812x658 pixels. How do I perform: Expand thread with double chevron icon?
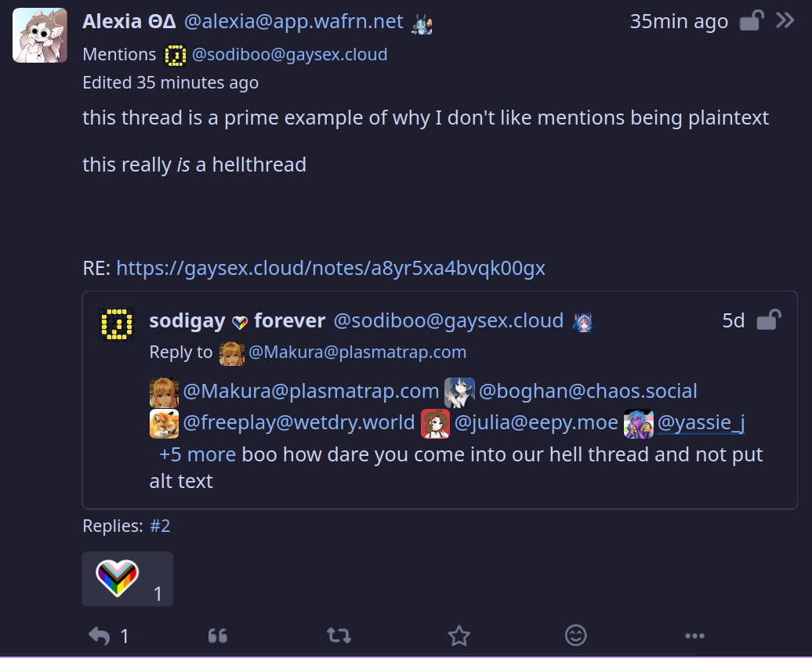[x=785, y=20]
